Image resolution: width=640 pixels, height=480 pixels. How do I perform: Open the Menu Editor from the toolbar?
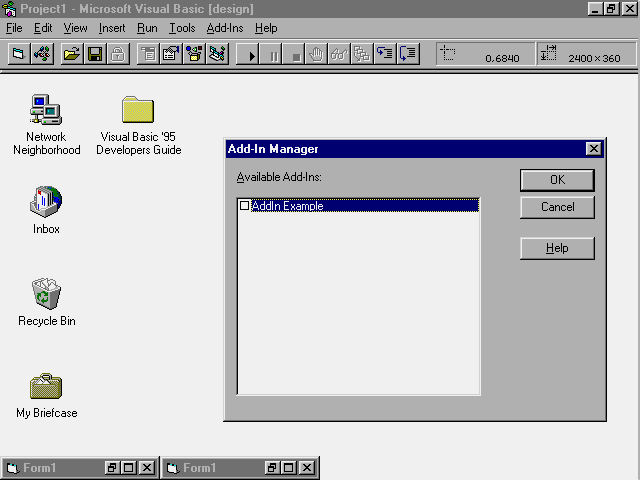pyautogui.click(x=147, y=53)
